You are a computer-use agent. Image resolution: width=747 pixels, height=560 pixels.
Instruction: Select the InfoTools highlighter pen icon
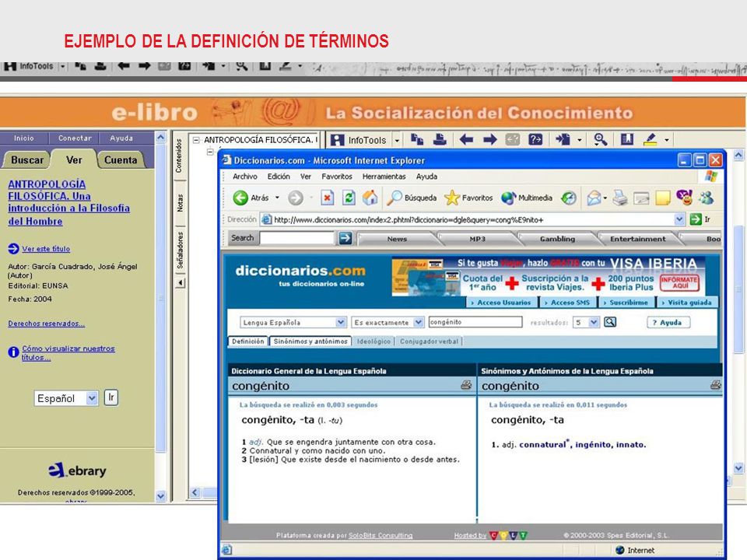[651, 139]
